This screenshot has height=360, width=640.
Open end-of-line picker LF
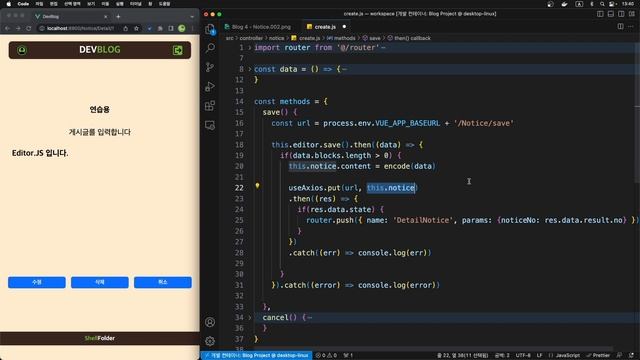[539, 356]
